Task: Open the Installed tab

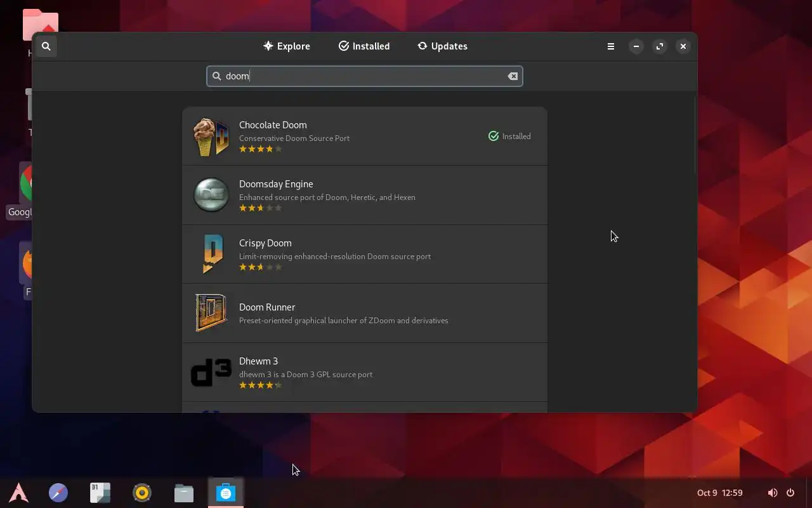Action: click(364, 46)
